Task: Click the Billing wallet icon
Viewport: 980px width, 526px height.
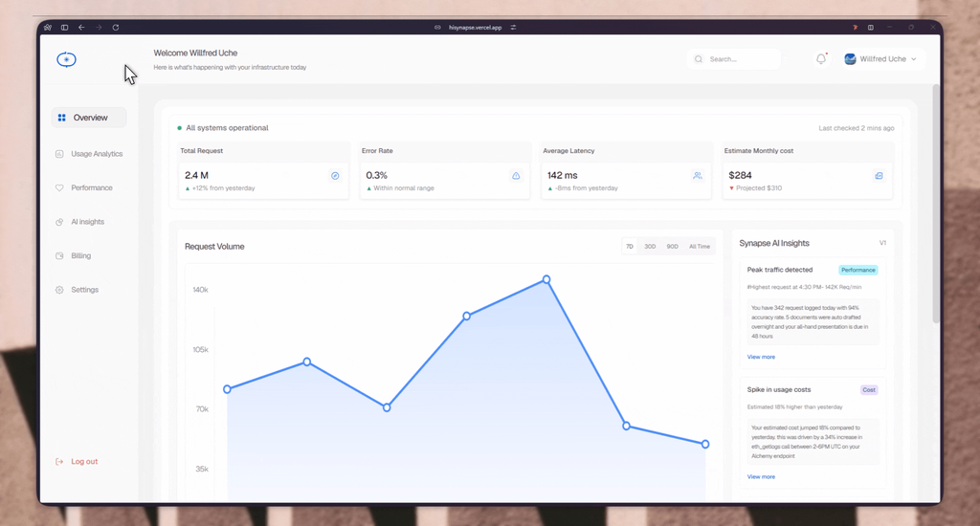Action: pyautogui.click(x=59, y=255)
